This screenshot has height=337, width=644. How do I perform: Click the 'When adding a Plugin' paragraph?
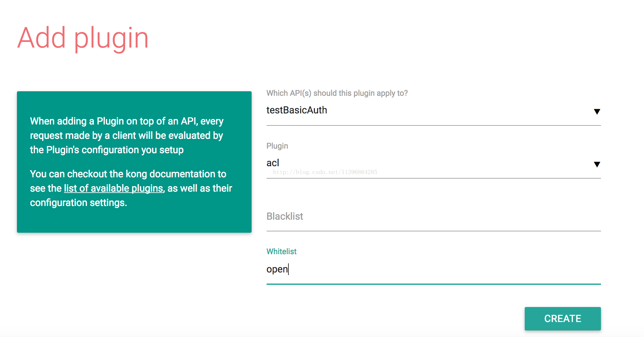click(x=127, y=136)
